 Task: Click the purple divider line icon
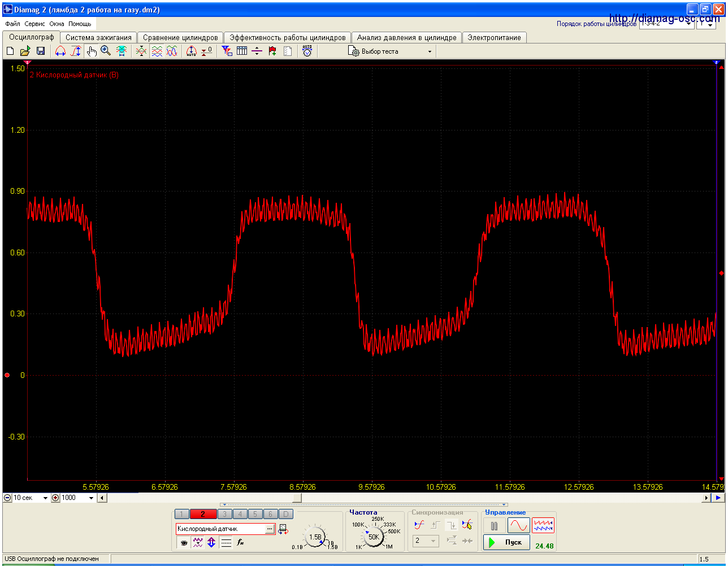(x=257, y=51)
